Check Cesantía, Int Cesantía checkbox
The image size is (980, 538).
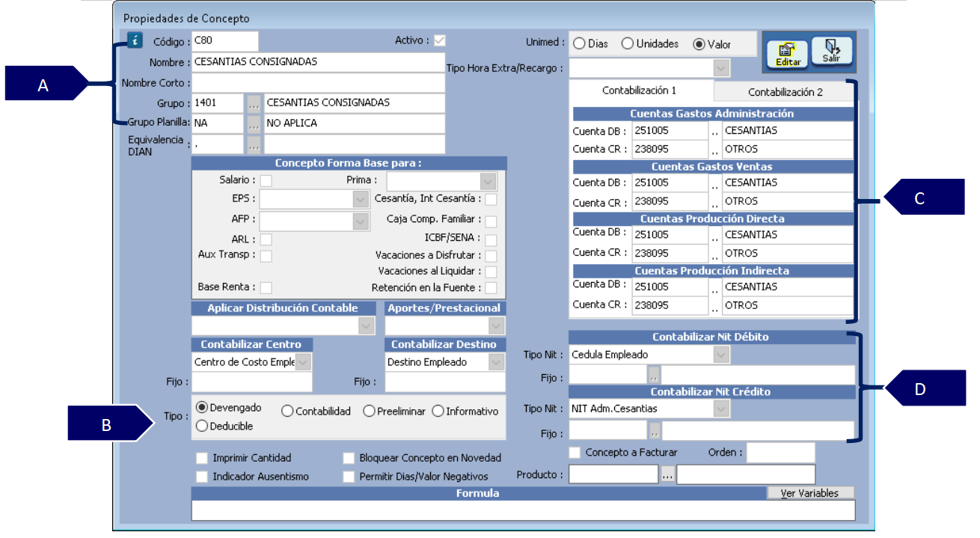(491, 199)
